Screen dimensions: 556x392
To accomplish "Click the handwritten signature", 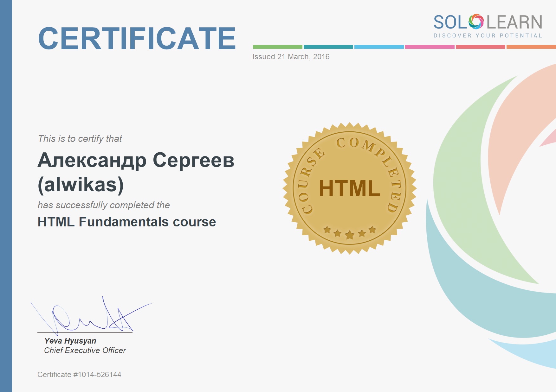I will point(91,316).
